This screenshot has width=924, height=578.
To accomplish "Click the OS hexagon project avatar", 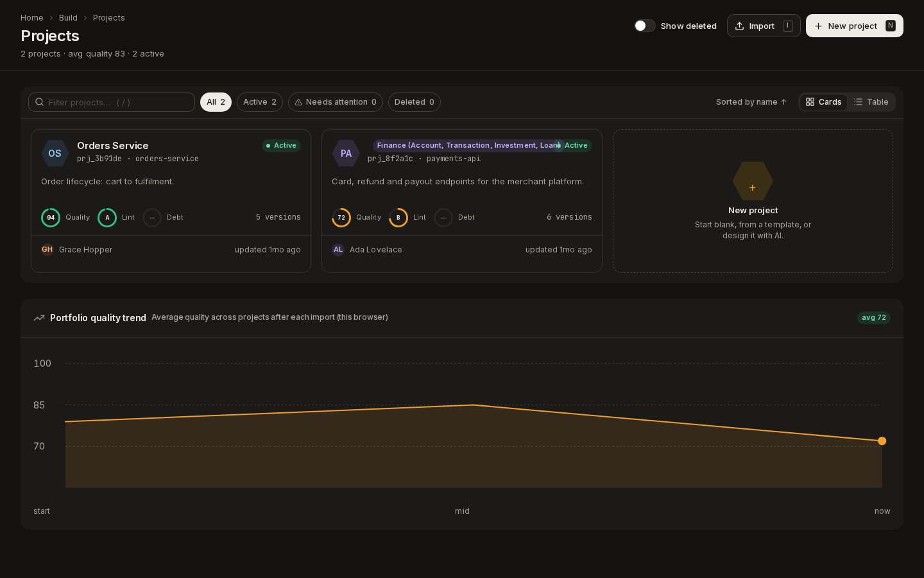I will coord(55,153).
